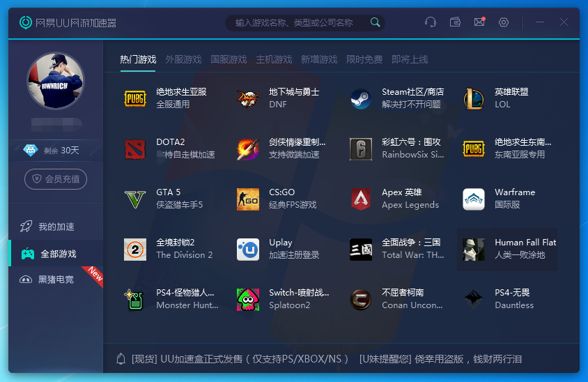Image resolution: width=588 pixels, height=382 pixels.
Task: Click the Human Fall Flat thumbnail
Action: [x=474, y=249]
